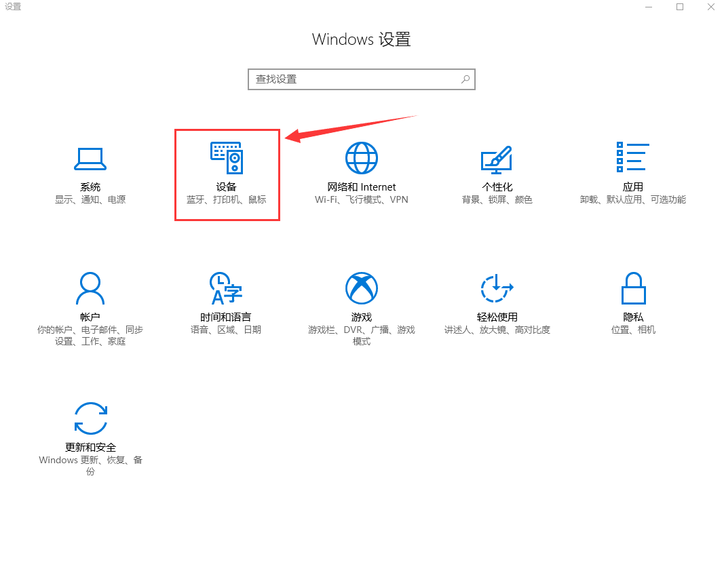Click the 轻松使用 label
Viewport: 724px width, 588px height.
(497, 317)
